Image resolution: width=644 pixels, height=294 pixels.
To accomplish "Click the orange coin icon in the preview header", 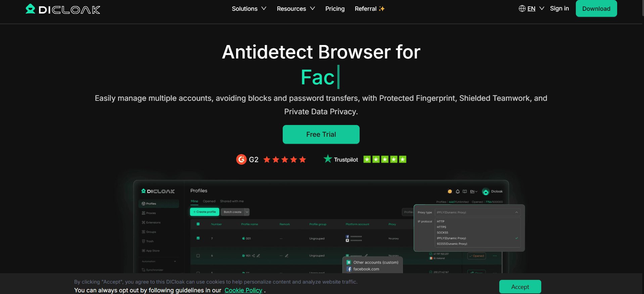I will [x=450, y=192].
